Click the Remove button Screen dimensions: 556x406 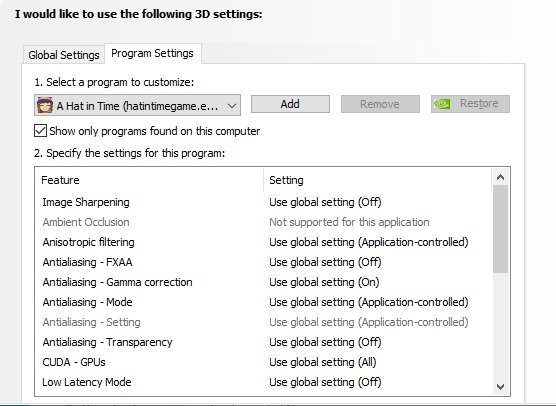pos(380,104)
